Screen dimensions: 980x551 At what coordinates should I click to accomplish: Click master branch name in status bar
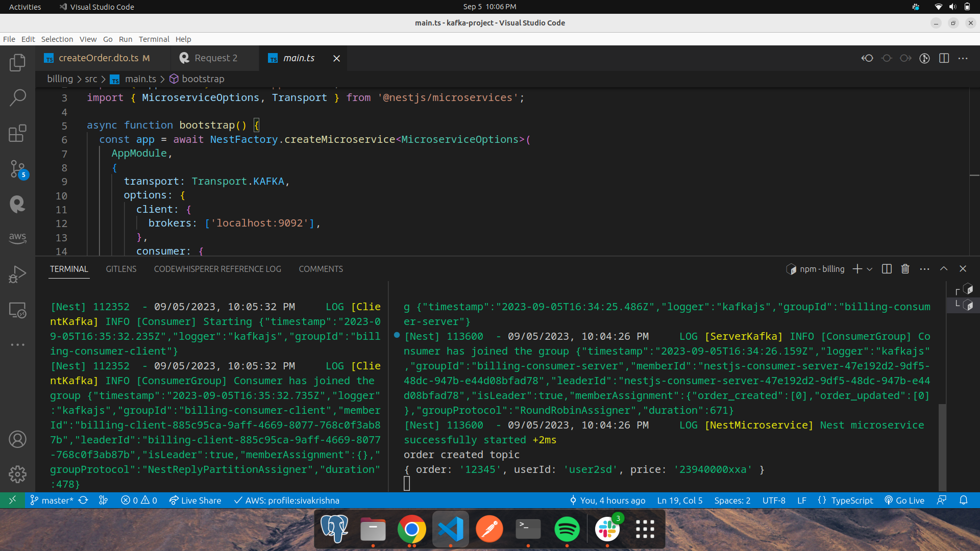(x=57, y=500)
